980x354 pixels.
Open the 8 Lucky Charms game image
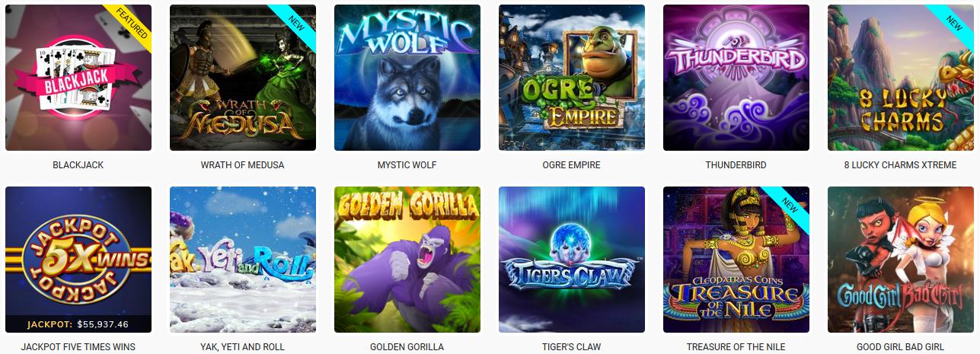coord(901,78)
